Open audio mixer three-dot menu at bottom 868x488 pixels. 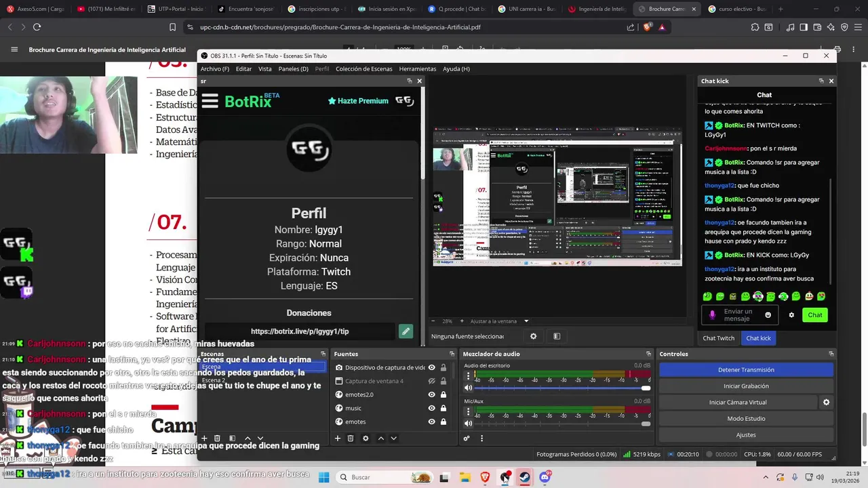(482, 439)
